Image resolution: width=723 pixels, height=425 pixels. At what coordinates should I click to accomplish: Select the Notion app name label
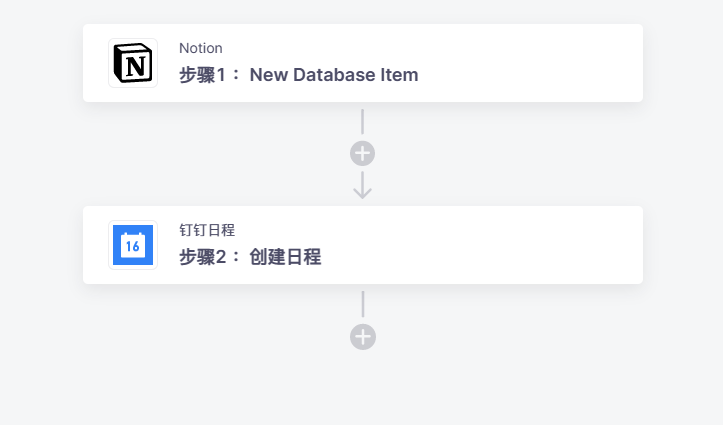click(201, 48)
